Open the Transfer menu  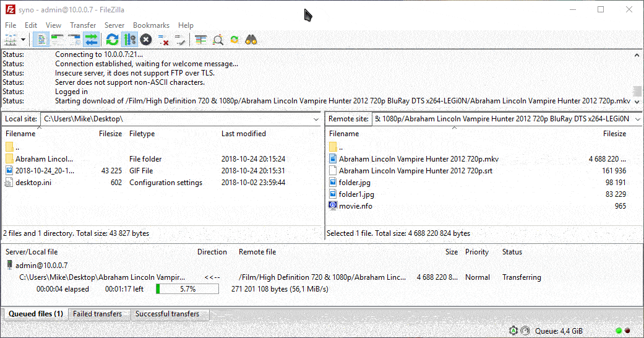tap(83, 25)
